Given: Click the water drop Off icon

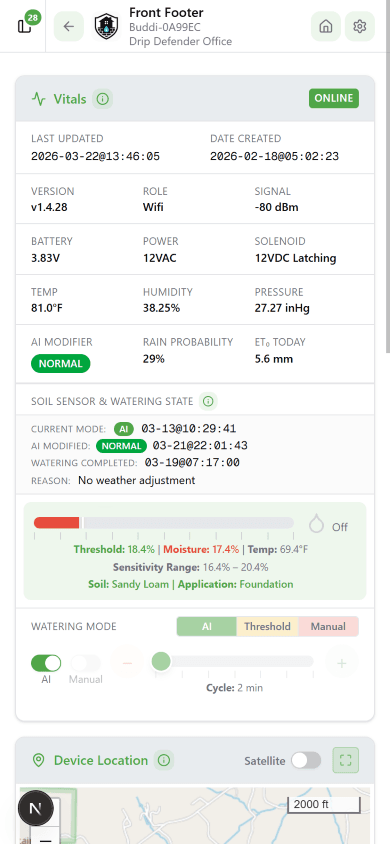Looking at the screenshot, I should point(316,524).
